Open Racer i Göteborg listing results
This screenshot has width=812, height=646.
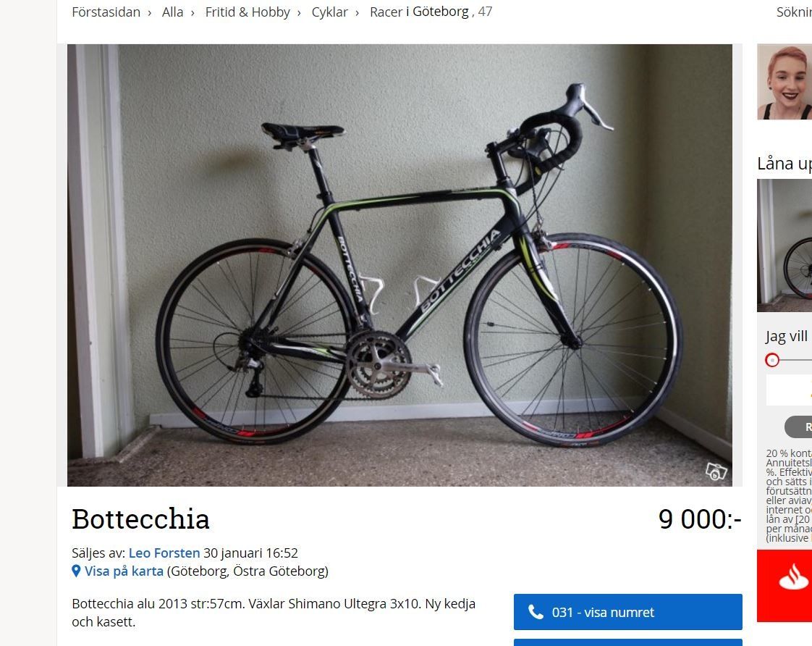pos(420,12)
